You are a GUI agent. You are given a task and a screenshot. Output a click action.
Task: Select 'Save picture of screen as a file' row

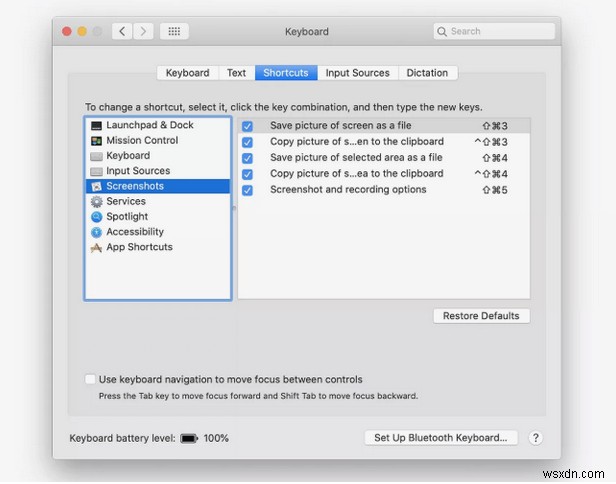[384, 126]
